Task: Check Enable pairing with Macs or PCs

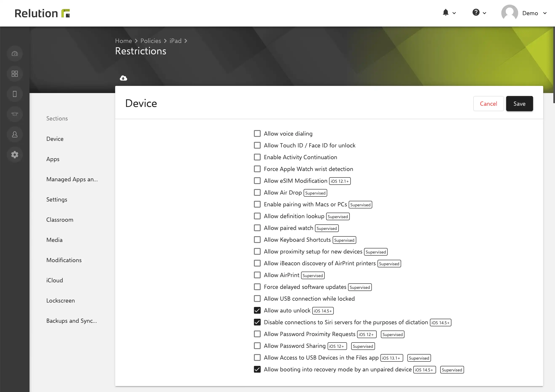Action: (257, 204)
